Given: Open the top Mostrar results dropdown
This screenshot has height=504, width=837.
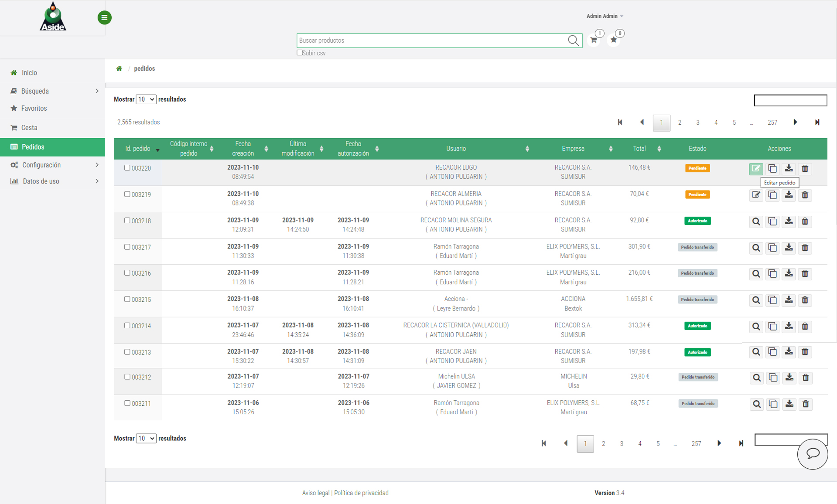Looking at the screenshot, I should click(146, 99).
